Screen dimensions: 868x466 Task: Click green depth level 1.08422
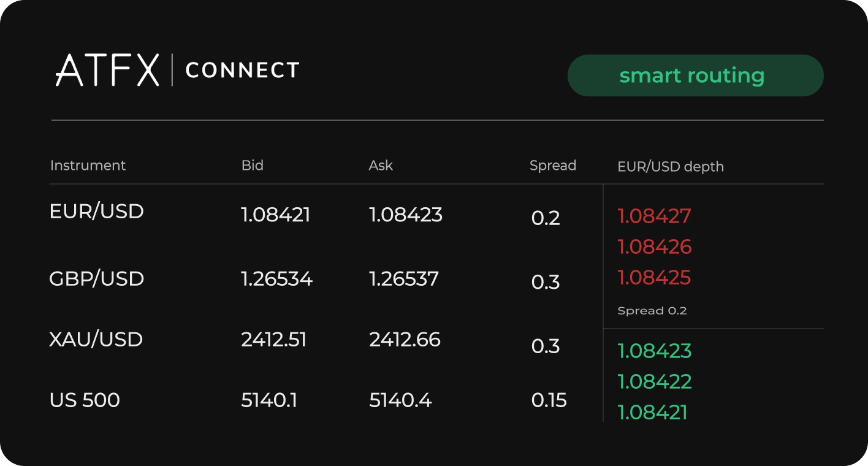(x=655, y=381)
